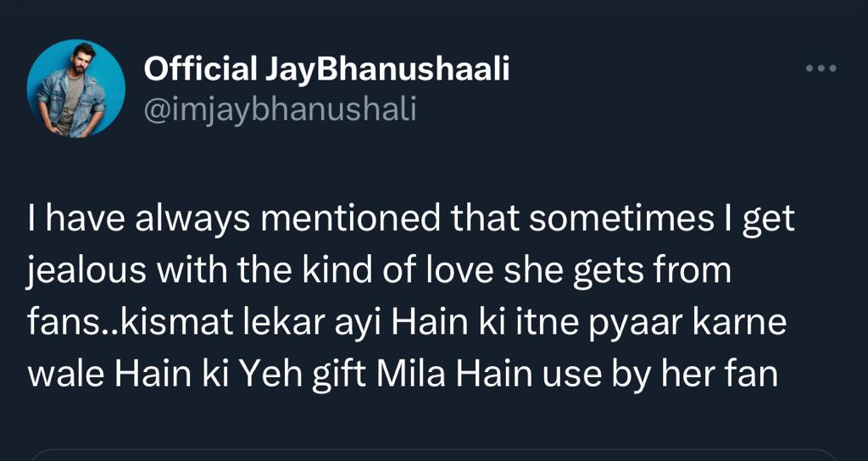Open the Official JayBhanushaali display name
Image resolution: width=868 pixels, height=461 pixels.
tap(326, 69)
